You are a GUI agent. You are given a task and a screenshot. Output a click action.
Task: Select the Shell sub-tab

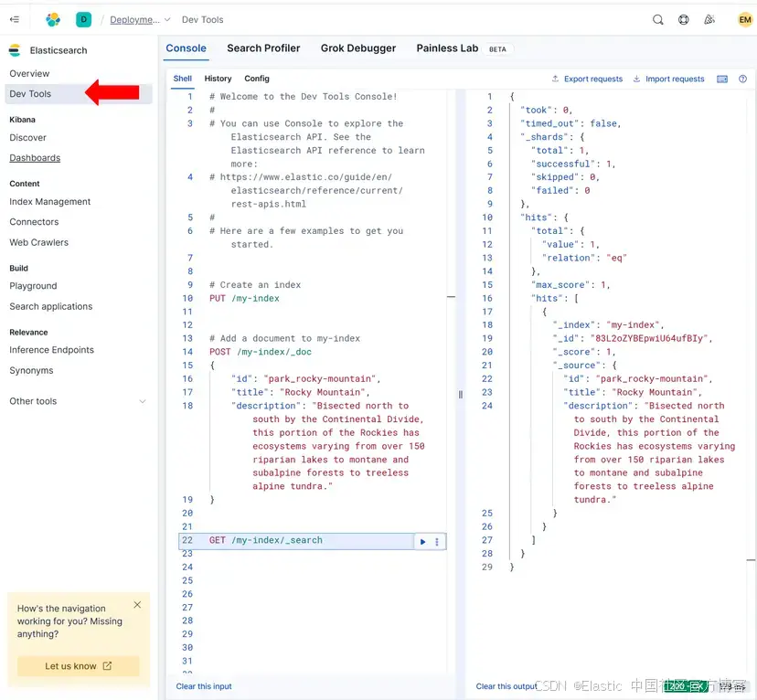tap(183, 79)
